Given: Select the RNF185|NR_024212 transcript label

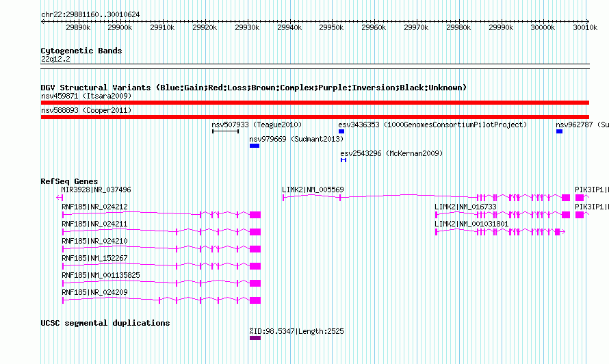Looking at the screenshot, I should [94, 207].
